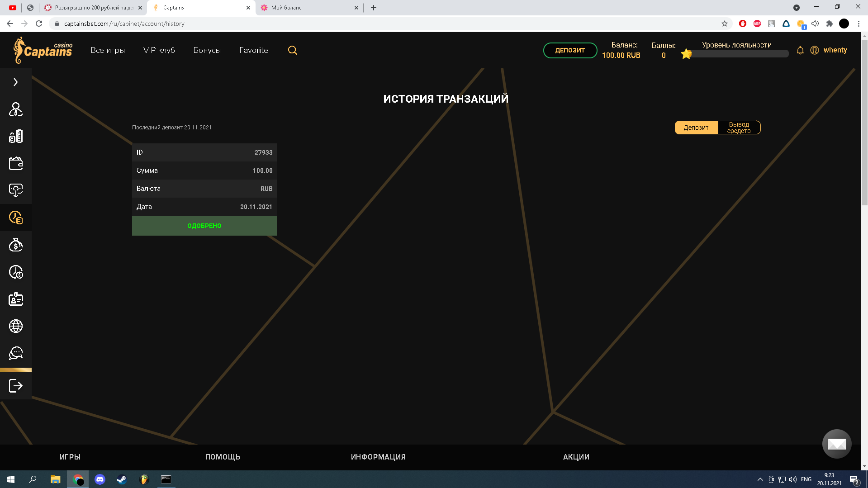Open the support chat sidebar icon
The image size is (868, 488).
click(16, 353)
